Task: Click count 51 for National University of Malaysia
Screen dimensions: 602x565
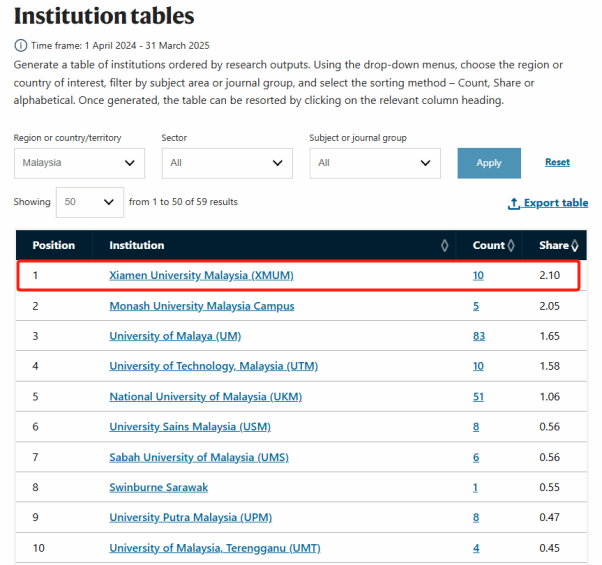Action: pos(478,397)
